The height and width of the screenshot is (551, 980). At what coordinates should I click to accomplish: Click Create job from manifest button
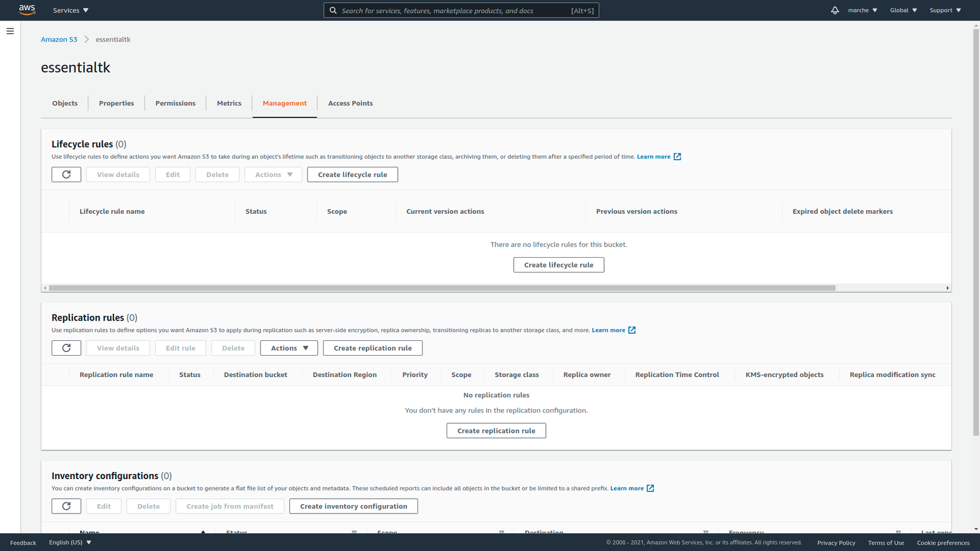[230, 506]
